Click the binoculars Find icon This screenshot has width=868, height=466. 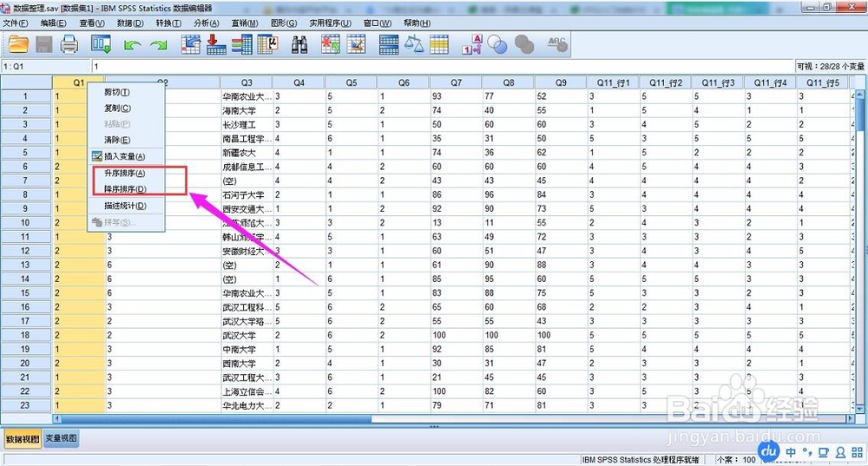click(299, 44)
